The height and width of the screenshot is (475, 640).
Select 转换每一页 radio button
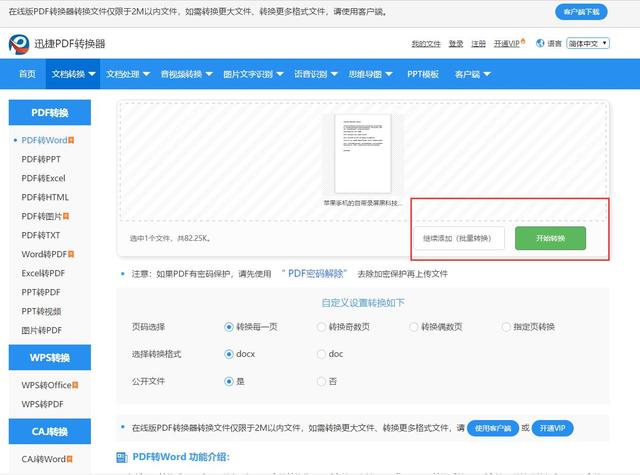tap(229, 327)
